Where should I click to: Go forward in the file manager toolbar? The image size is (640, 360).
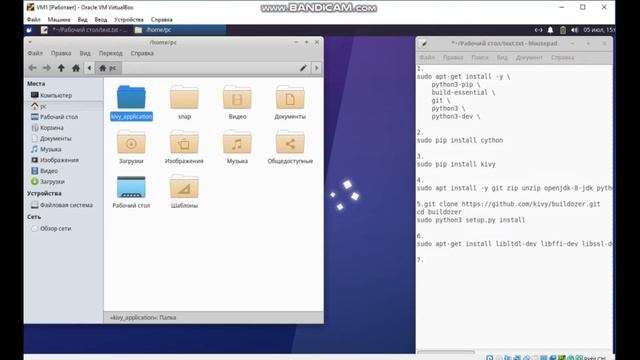click(47, 68)
